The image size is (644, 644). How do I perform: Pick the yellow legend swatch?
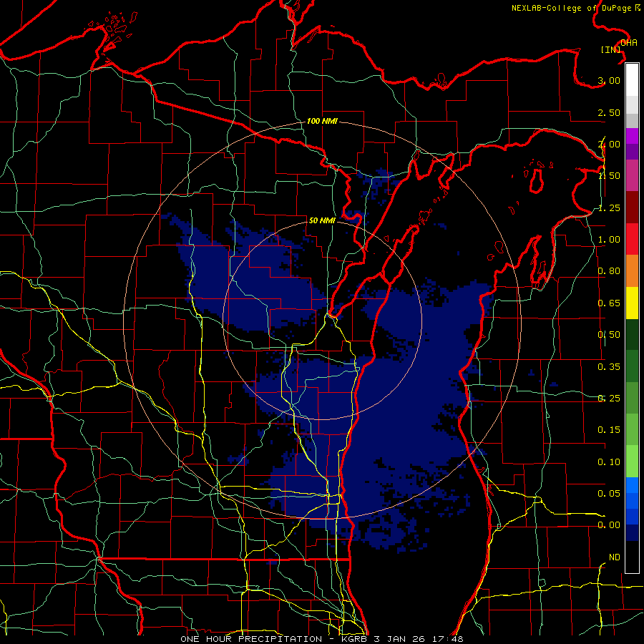tap(632, 303)
